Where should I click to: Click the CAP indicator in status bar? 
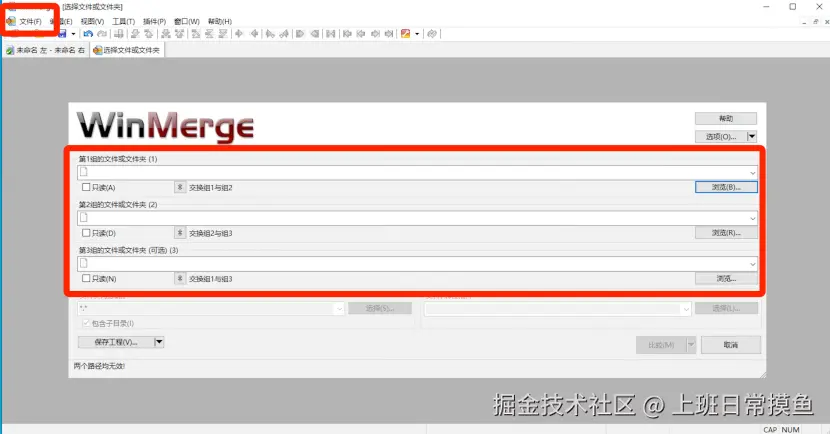770,430
